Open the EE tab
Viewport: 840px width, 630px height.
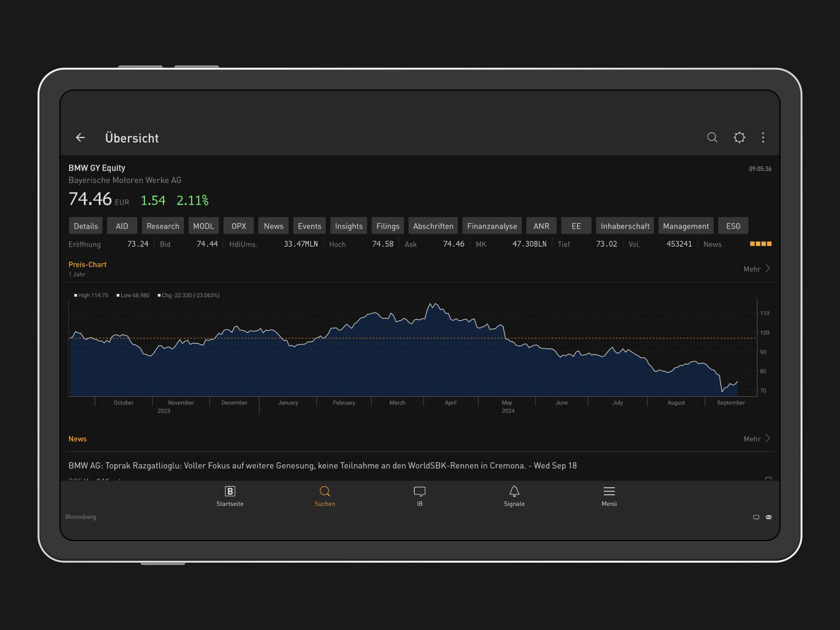pyautogui.click(x=576, y=226)
